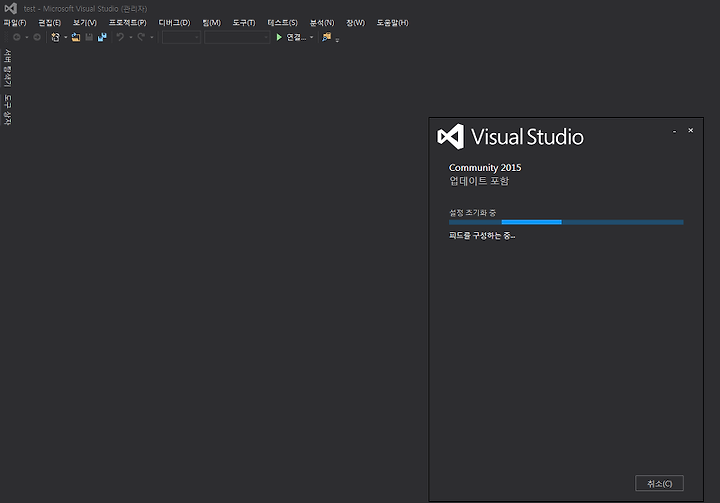Expand the Undo history dropdown arrow
The image size is (720, 503).
click(130, 37)
